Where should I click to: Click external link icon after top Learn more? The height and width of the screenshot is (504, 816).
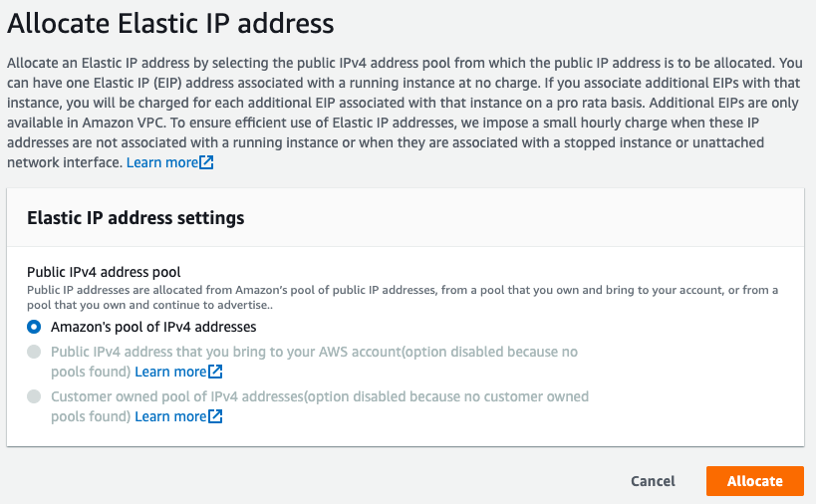click(206, 162)
